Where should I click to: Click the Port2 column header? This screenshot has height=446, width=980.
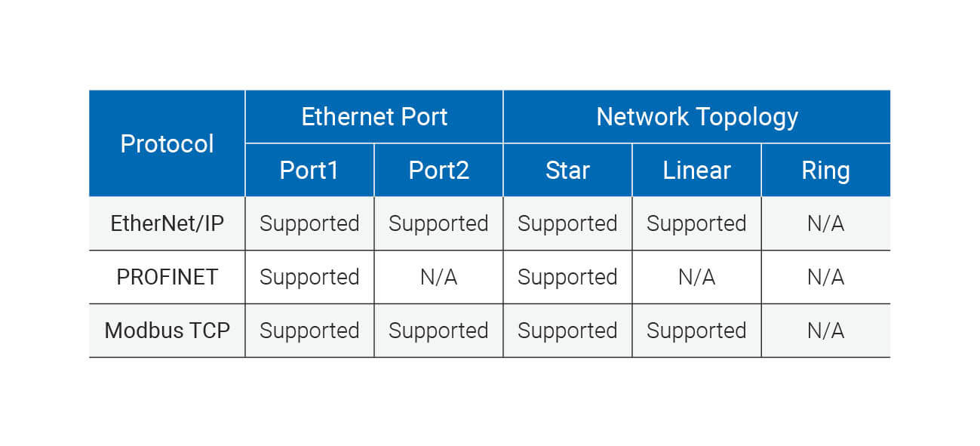point(438,170)
